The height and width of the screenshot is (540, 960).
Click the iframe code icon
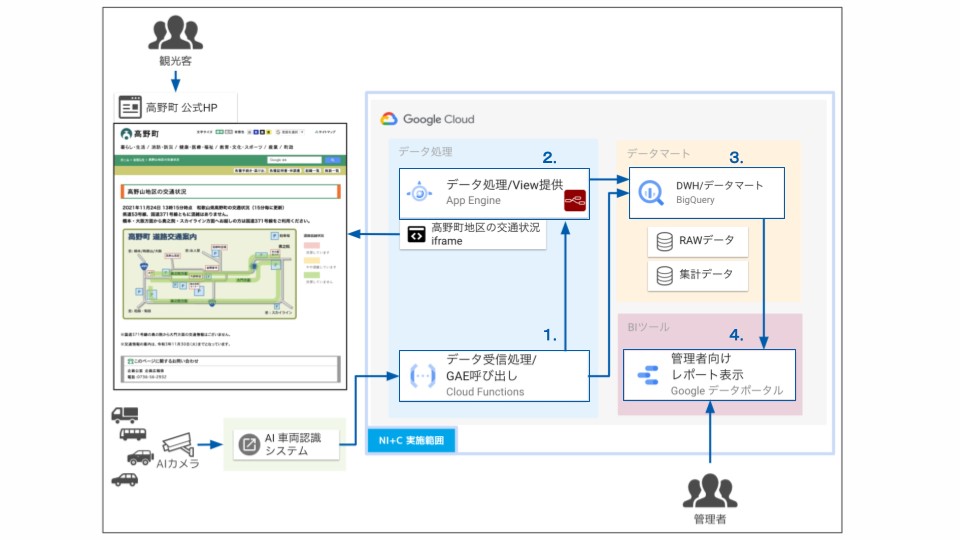tap(416, 234)
